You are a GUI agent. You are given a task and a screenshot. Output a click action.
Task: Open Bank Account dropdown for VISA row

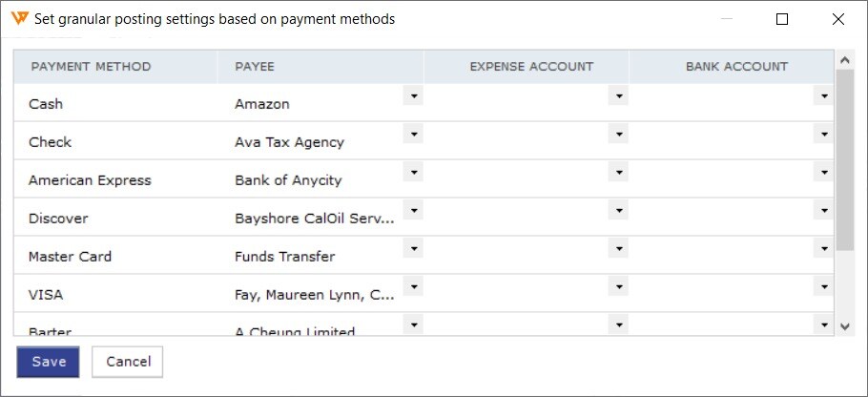pyautogui.click(x=824, y=287)
